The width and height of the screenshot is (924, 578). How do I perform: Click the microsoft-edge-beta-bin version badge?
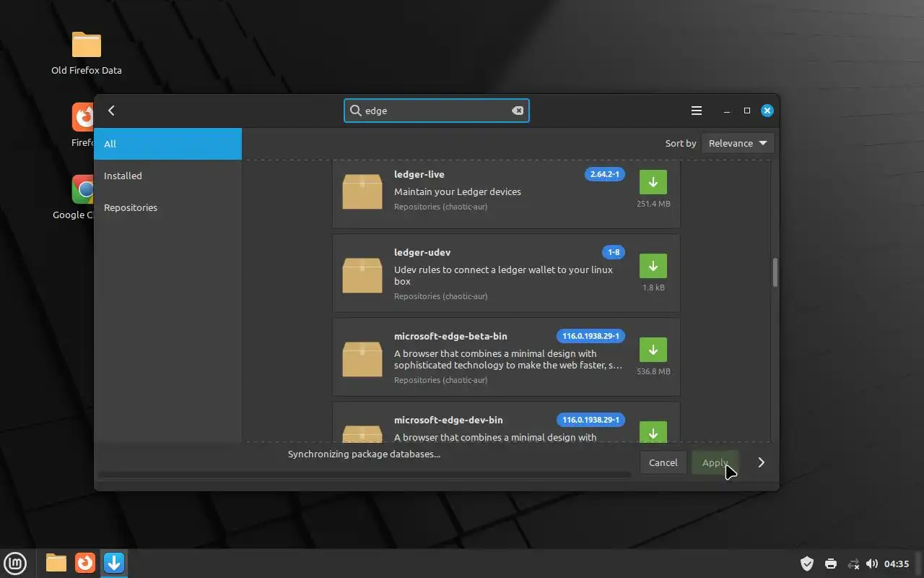(590, 336)
